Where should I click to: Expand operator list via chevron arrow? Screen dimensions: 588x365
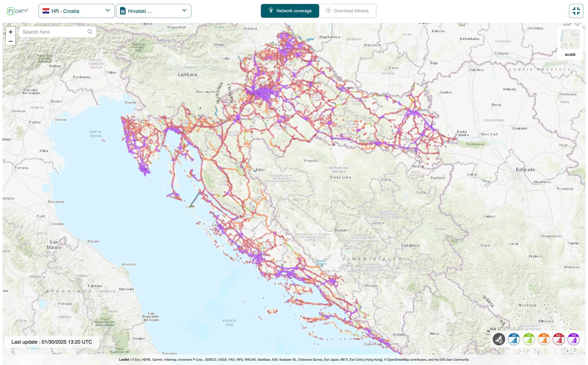[x=184, y=10]
